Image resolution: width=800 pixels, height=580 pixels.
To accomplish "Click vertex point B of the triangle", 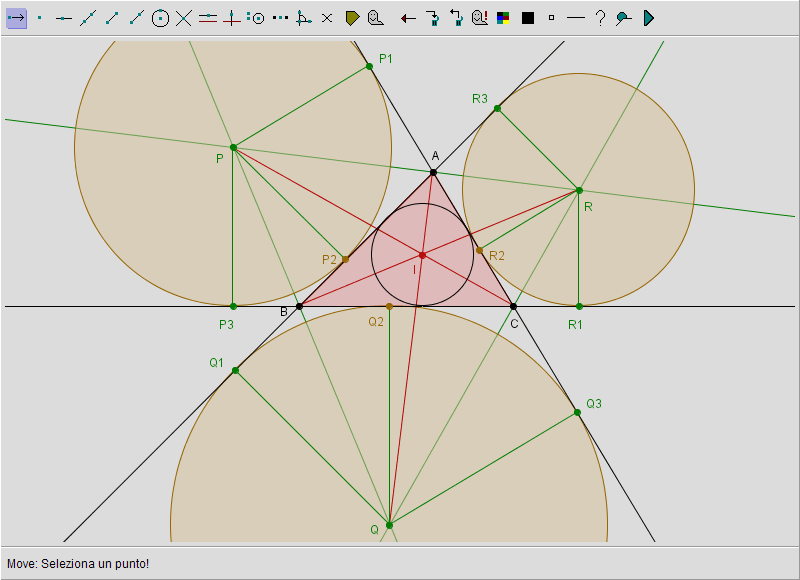I will pos(299,306).
